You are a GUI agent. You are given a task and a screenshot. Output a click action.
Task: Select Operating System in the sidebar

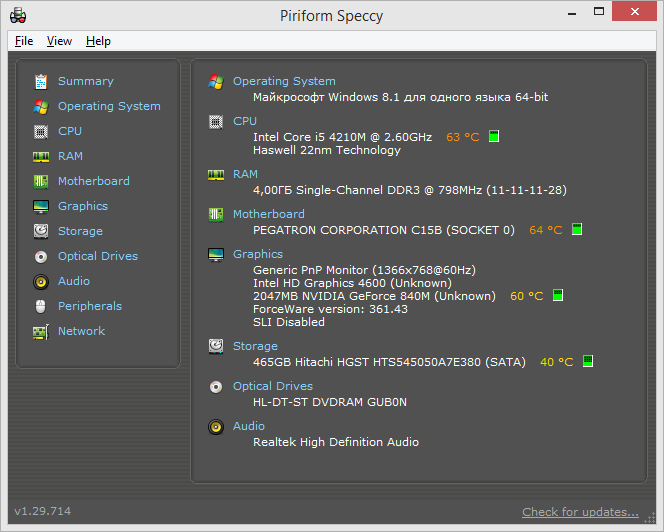[109, 106]
